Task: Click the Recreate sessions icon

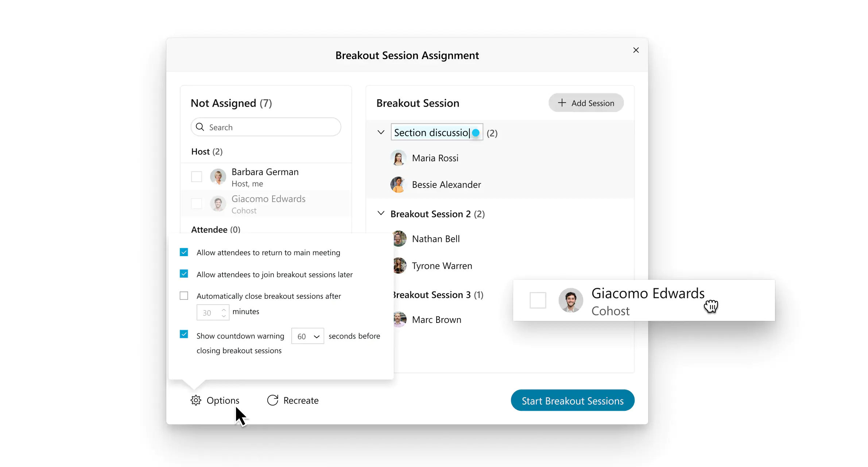Action: pyautogui.click(x=272, y=400)
